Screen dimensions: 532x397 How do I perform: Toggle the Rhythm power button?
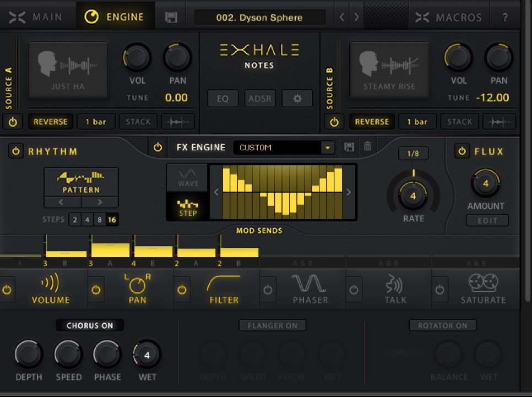[15, 151]
